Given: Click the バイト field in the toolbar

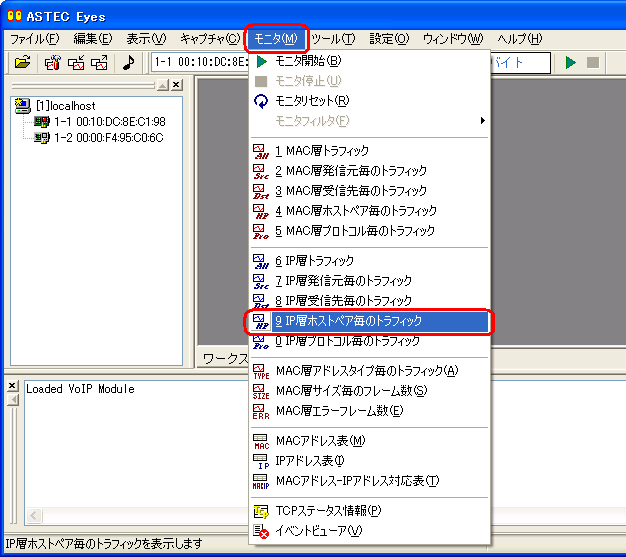Looking at the screenshot, I should click(520, 63).
